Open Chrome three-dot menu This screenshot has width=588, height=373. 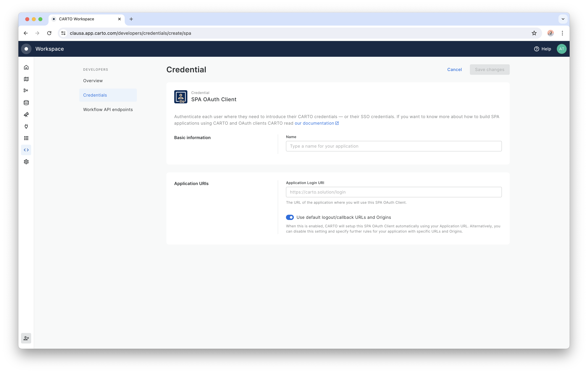click(x=562, y=33)
